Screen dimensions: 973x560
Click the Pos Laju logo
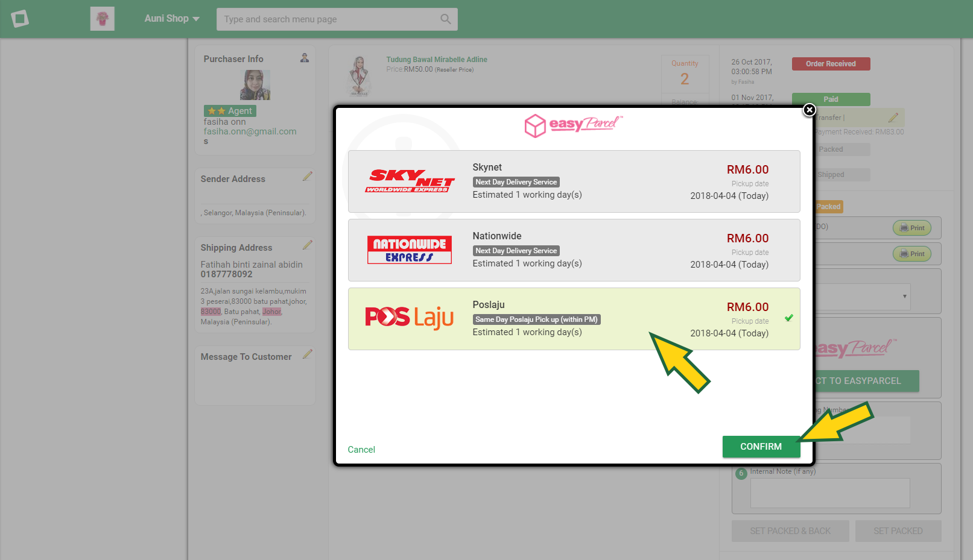pyautogui.click(x=410, y=318)
